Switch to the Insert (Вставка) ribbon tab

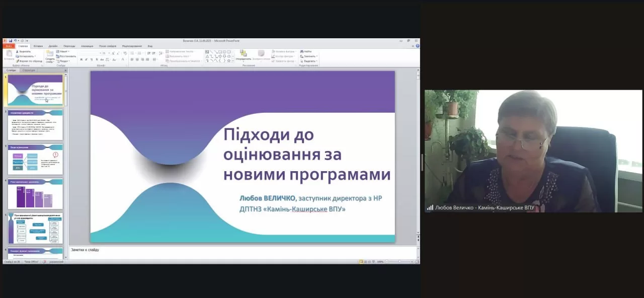[38, 46]
